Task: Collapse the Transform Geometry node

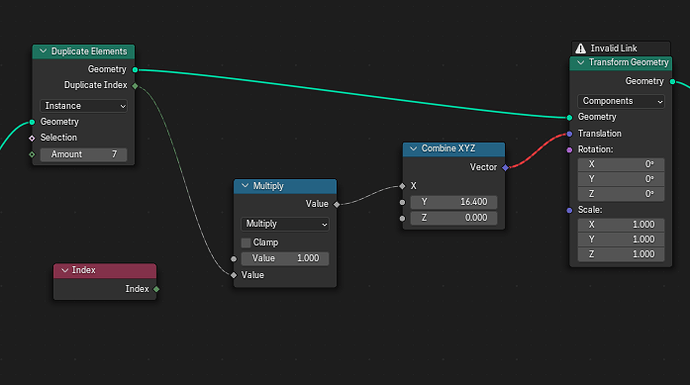Action: (x=580, y=62)
